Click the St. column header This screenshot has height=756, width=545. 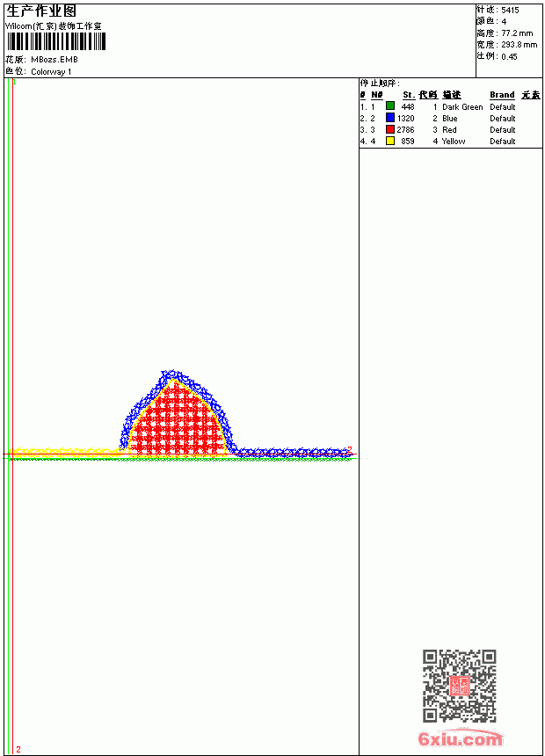pyautogui.click(x=409, y=95)
